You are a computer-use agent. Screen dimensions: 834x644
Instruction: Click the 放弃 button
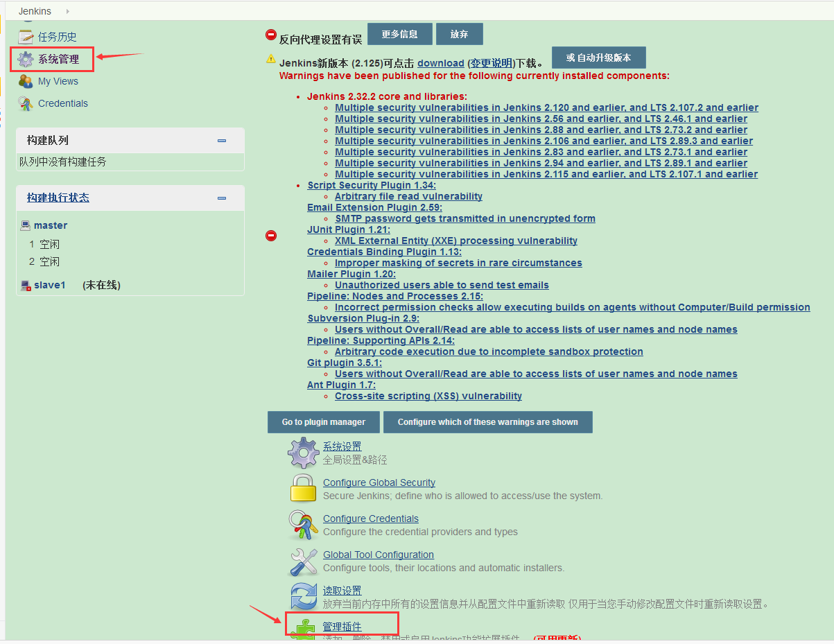[459, 34]
